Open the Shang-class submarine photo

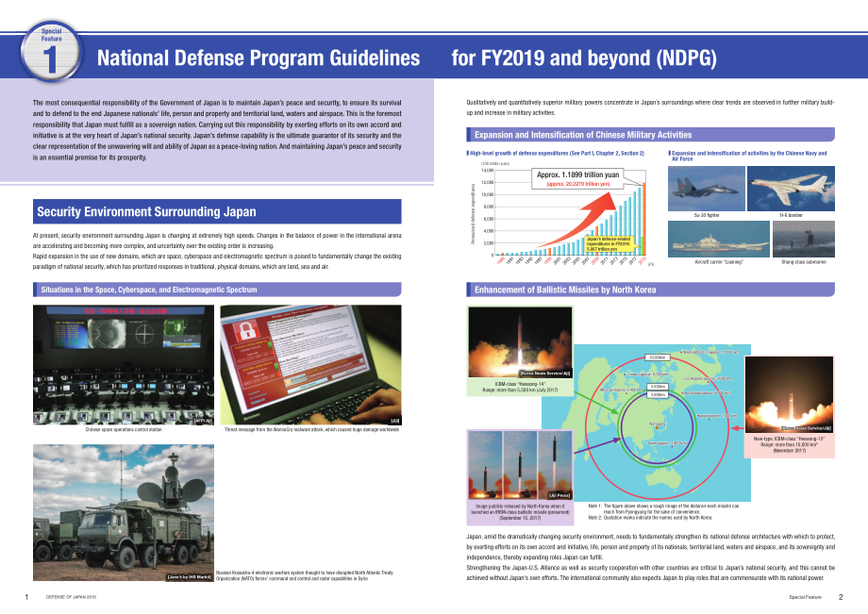pyautogui.click(x=803, y=239)
